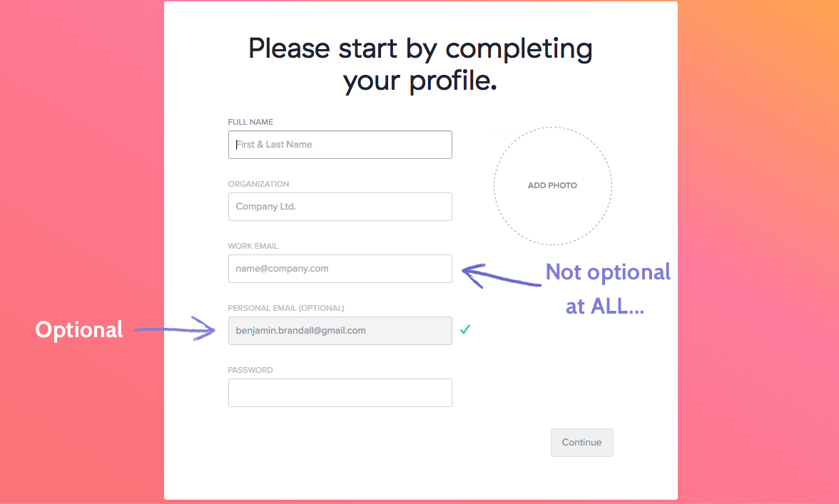Image resolution: width=839 pixels, height=504 pixels.
Task: Click the Add Photo circle
Action: tap(553, 186)
